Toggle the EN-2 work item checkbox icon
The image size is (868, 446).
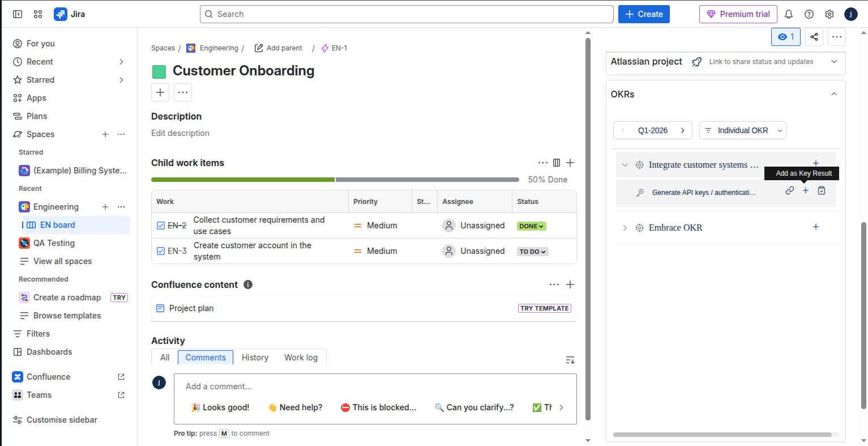point(161,226)
